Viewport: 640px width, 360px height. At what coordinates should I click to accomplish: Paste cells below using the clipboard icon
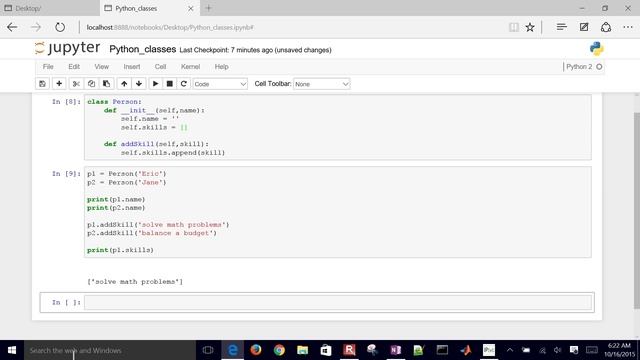coord(107,84)
